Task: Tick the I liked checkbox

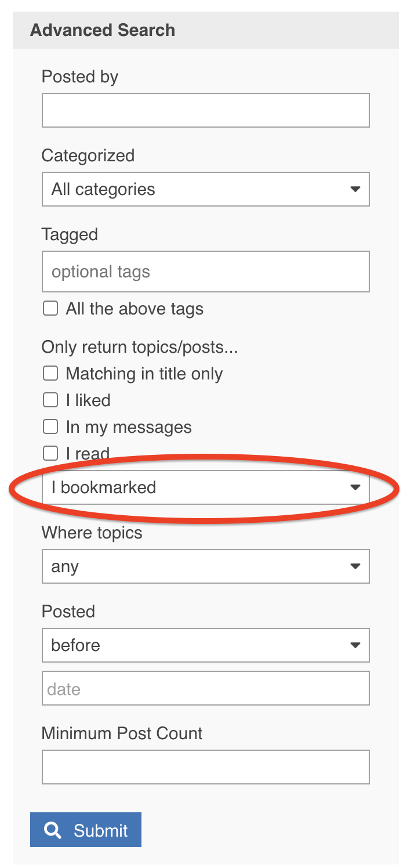Action: (x=50, y=400)
